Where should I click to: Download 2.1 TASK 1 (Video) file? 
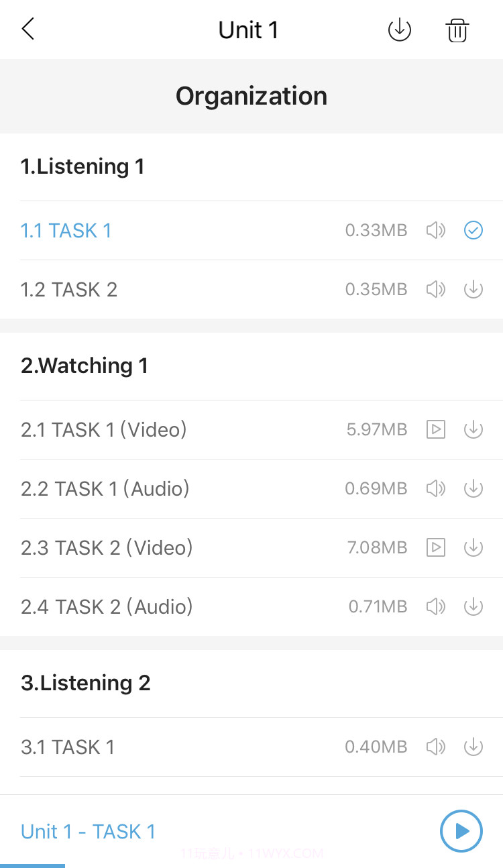[x=473, y=429]
